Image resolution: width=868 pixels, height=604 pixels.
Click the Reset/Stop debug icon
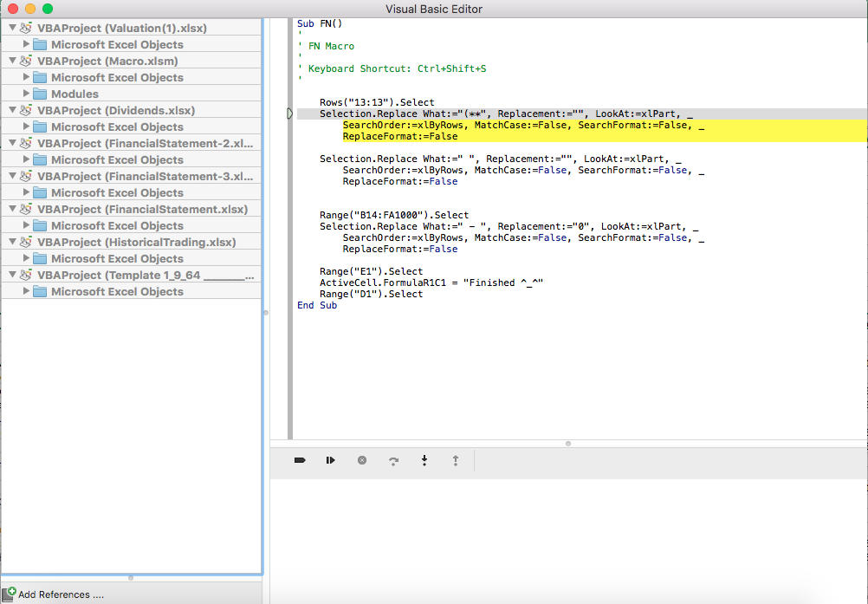[x=362, y=461]
